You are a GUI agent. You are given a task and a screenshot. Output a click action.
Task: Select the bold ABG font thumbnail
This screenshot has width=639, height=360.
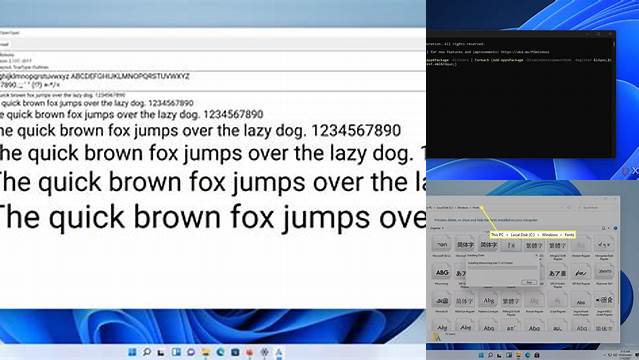click(x=442, y=272)
